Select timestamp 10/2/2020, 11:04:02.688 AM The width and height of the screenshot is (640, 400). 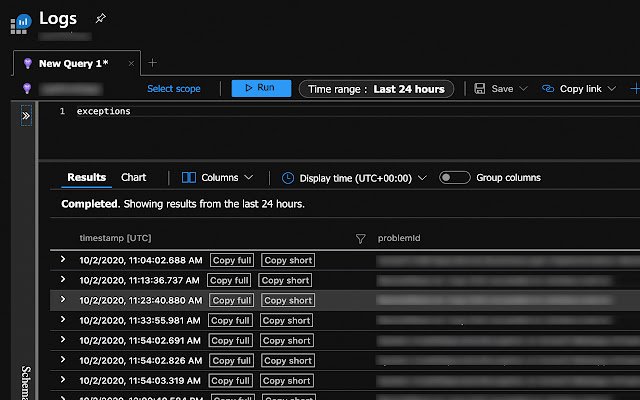(x=141, y=260)
